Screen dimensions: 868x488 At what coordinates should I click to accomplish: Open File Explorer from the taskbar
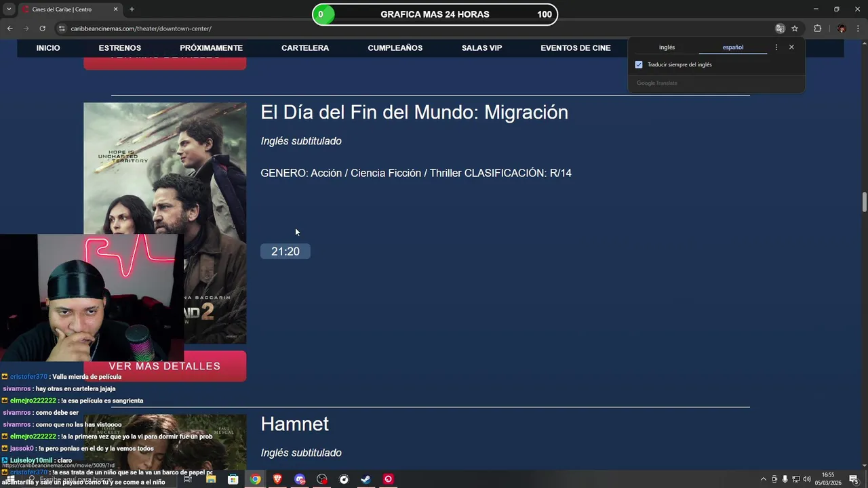tap(211, 479)
